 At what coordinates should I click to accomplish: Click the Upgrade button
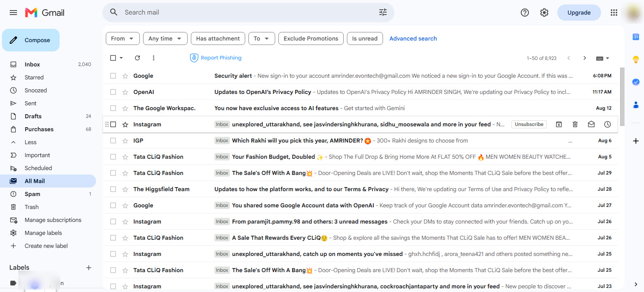[579, 13]
